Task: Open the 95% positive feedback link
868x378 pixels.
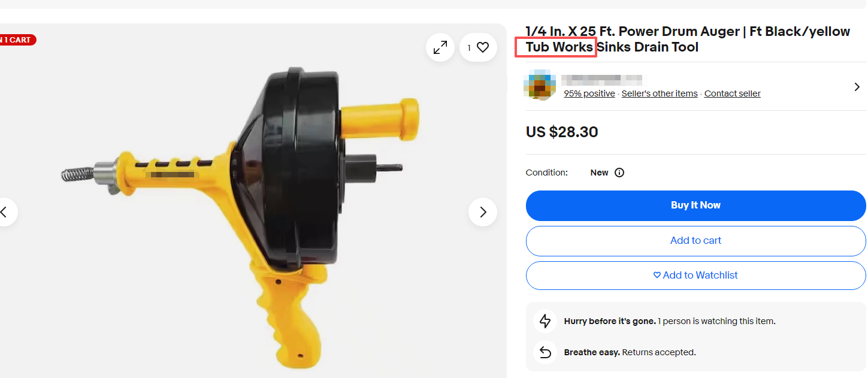Action: tap(589, 93)
